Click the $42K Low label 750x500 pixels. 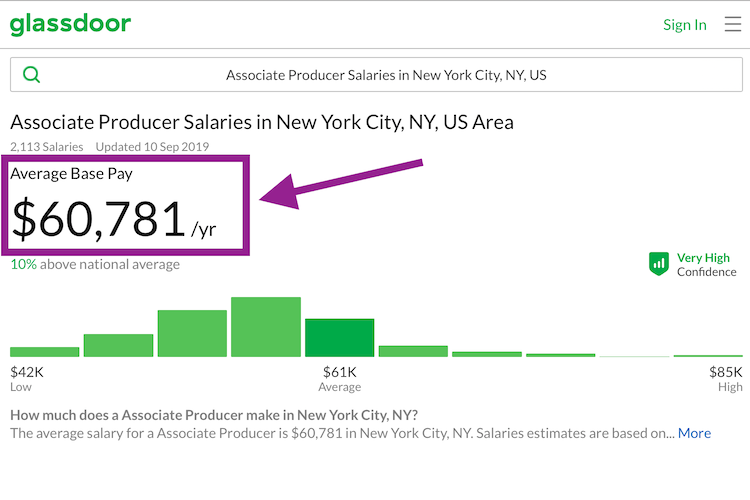pyautogui.click(x=26, y=378)
